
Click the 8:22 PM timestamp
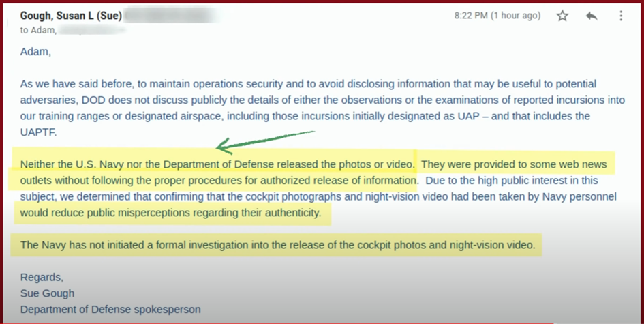(x=497, y=16)
